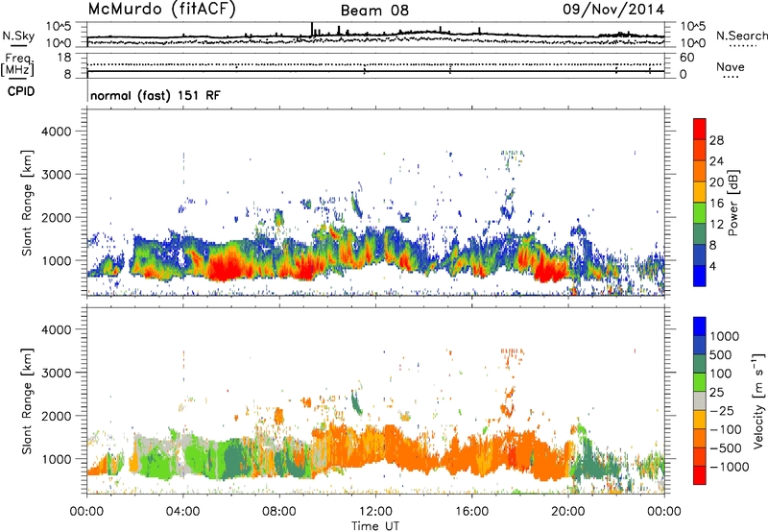The height and width of the screenshot is (532, 768).
Task: Click the '4000' tick of the power panel
Action: coord(56,132)
